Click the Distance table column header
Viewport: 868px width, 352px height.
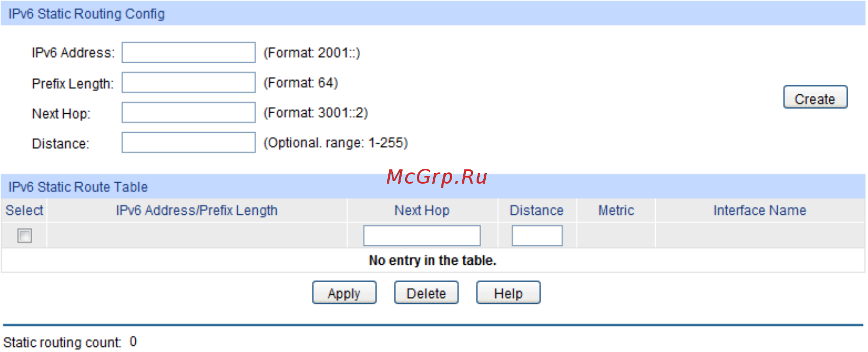(x=537, y=210)
